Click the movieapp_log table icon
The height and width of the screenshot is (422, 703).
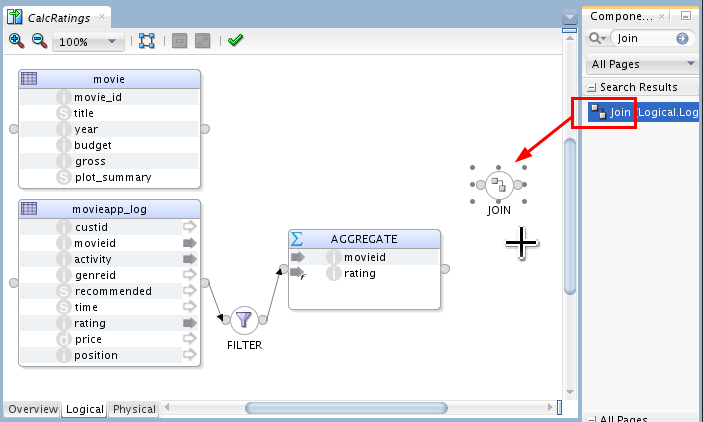click(29, 209)
